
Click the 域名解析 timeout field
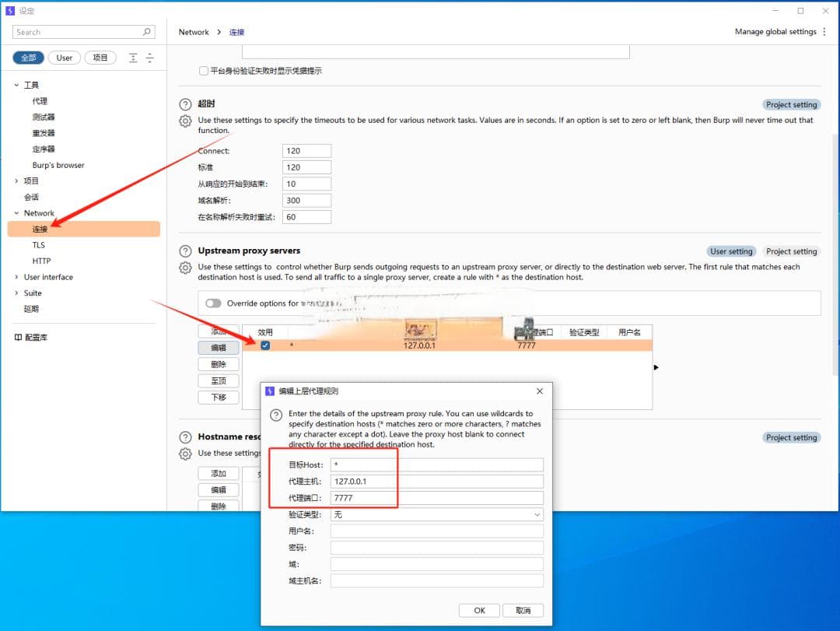307,201
